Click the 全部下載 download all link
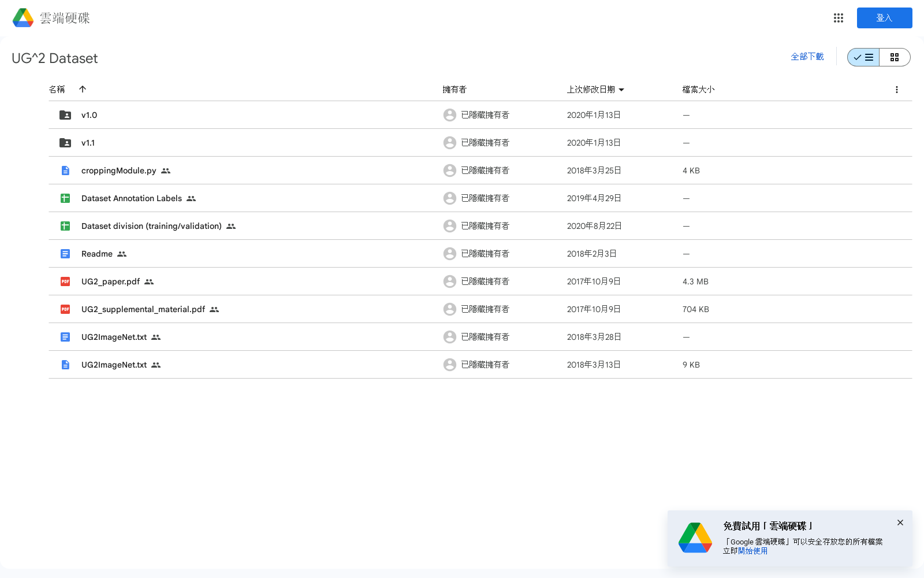The width and height of the screenshot is (924, 578). tap(807, 57)
